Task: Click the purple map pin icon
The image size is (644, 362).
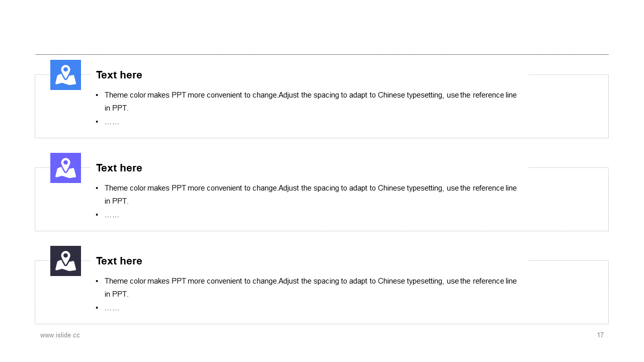Action: point(65,168)
